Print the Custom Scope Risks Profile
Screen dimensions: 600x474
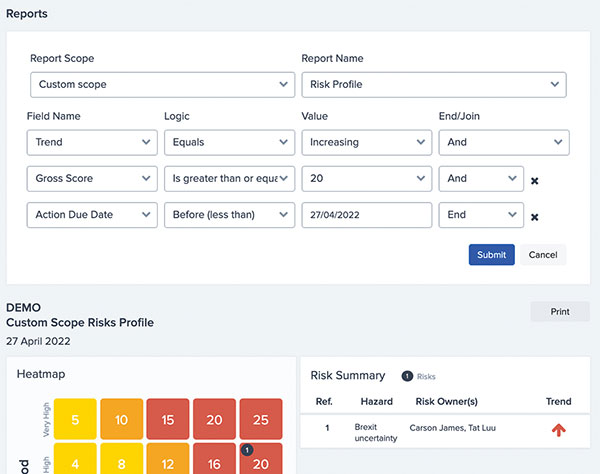click(x=560, y=311)
